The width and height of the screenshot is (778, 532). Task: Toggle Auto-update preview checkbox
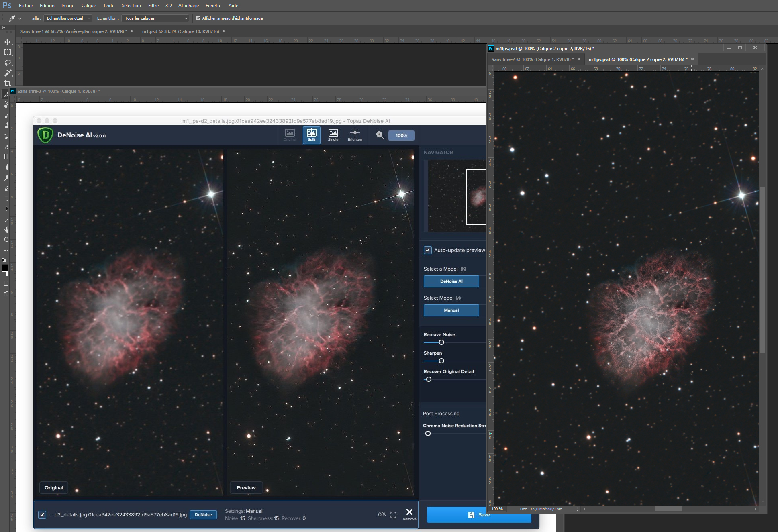pyautogui.click(x=428, y=250)
